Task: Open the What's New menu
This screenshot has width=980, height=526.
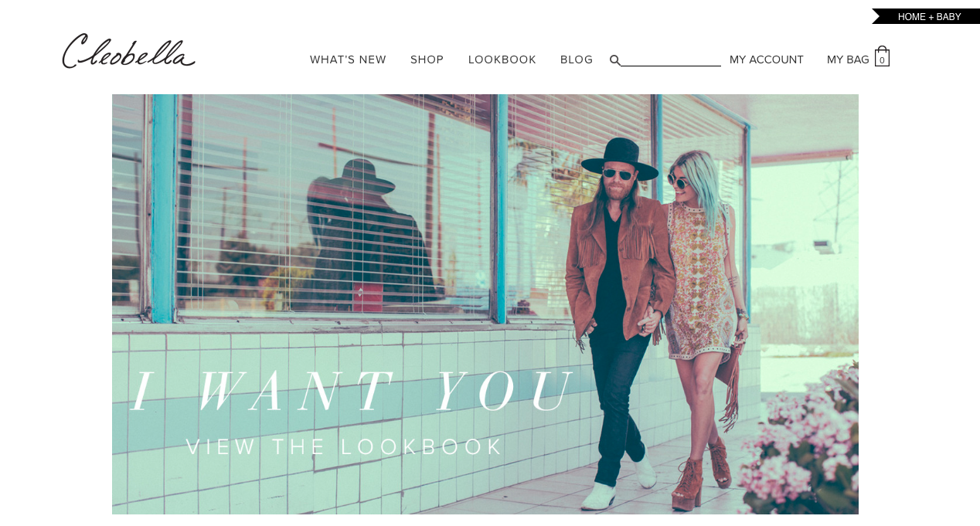Action: pyautogui.click(x=348, y=59)
